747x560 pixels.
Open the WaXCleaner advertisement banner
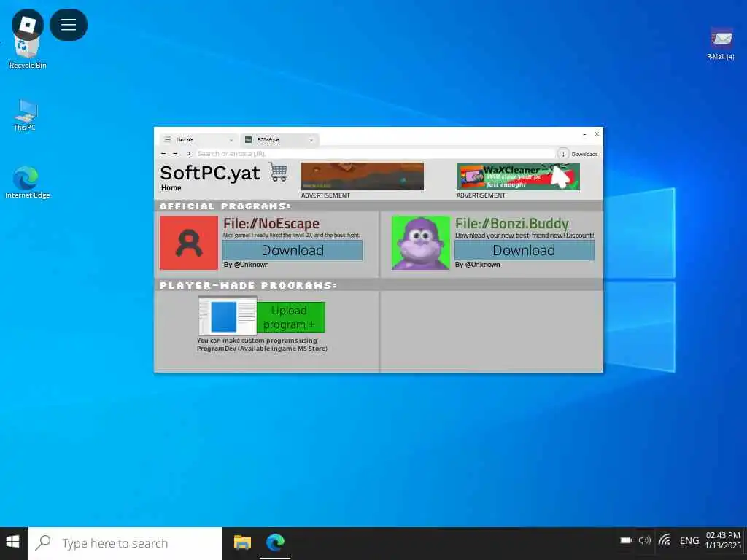[x=518, y=176]
